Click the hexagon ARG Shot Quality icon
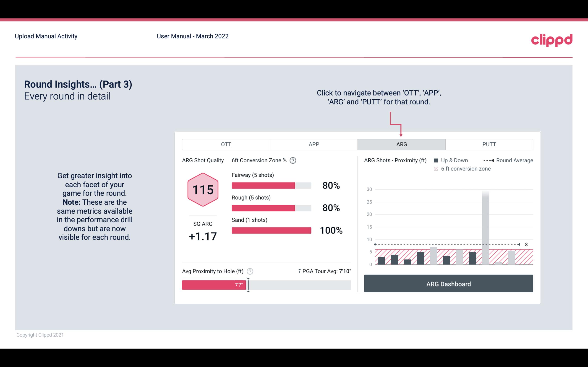Viewport: 588px width, 367px height. (204, 189)
